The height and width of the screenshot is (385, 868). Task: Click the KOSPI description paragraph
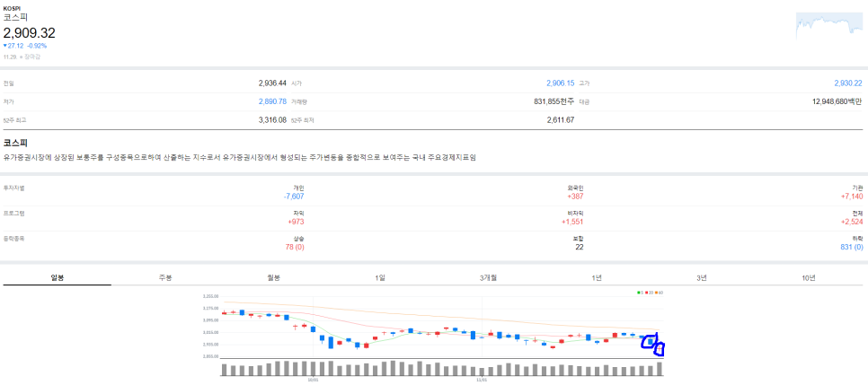click(x=240, y=158)
